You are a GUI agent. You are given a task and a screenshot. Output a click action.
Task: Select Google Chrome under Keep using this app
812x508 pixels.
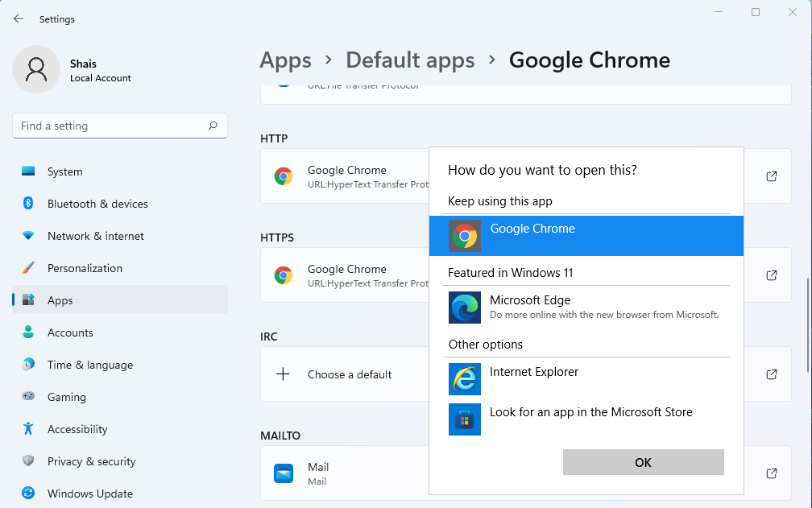point(532,235)
